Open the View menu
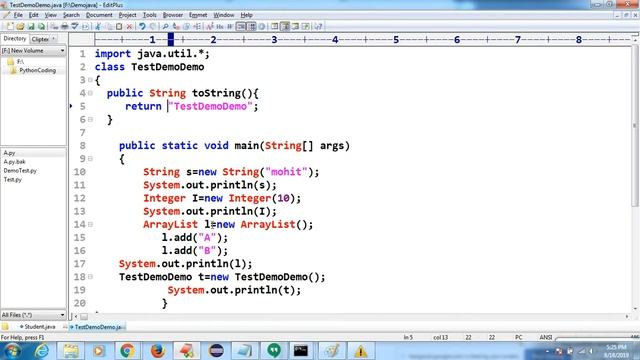Image resolution: width=640 pixels, height=360 pixels. (x=51, y=15)
